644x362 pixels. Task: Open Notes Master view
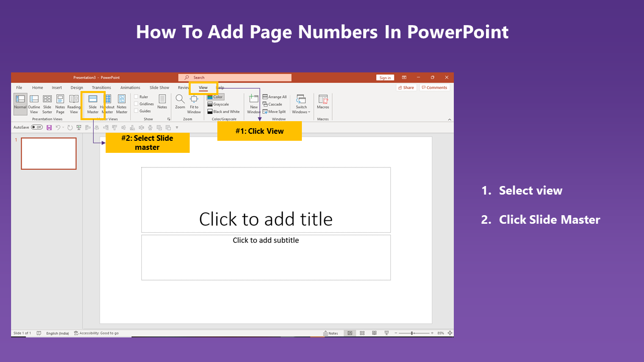click(122, 104)
